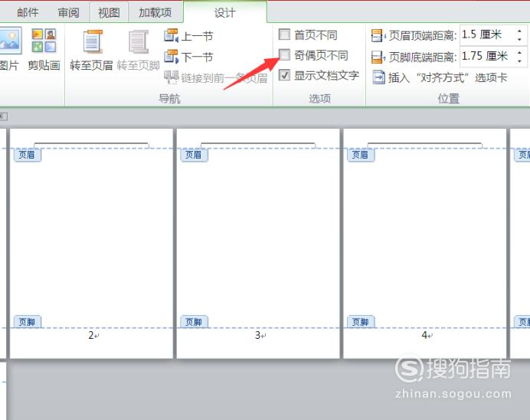Jump to next section 下一节

point(188,57)
